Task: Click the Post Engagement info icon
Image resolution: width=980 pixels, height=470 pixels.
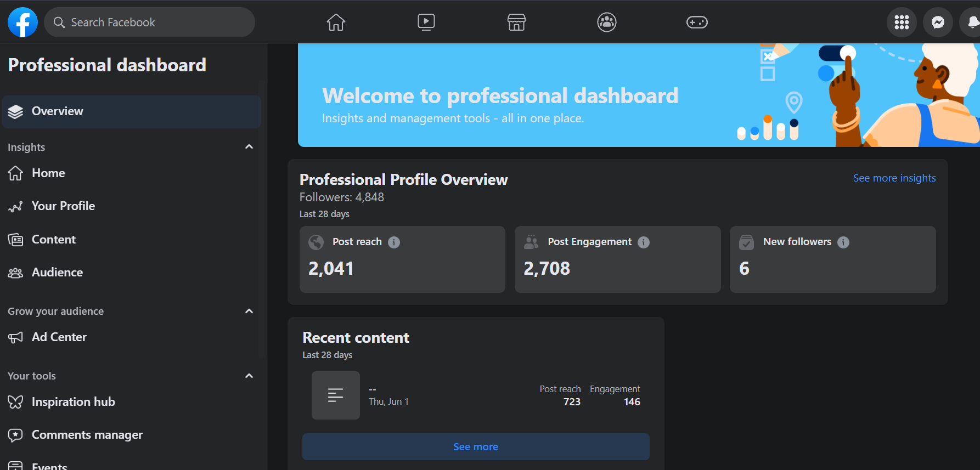Action: pyautogui.click(x=644, y=242)
